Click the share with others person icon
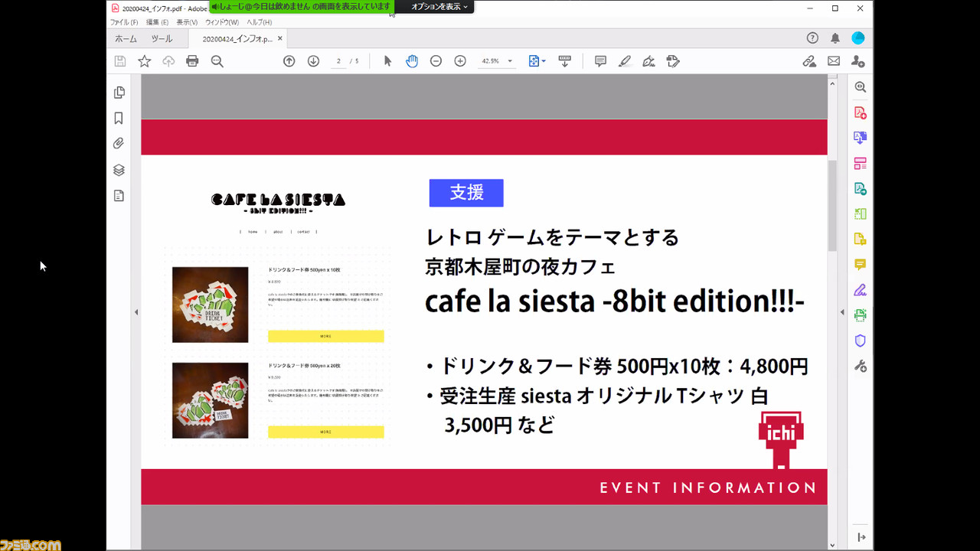This screenshot has width=980, height=551. 858,61
